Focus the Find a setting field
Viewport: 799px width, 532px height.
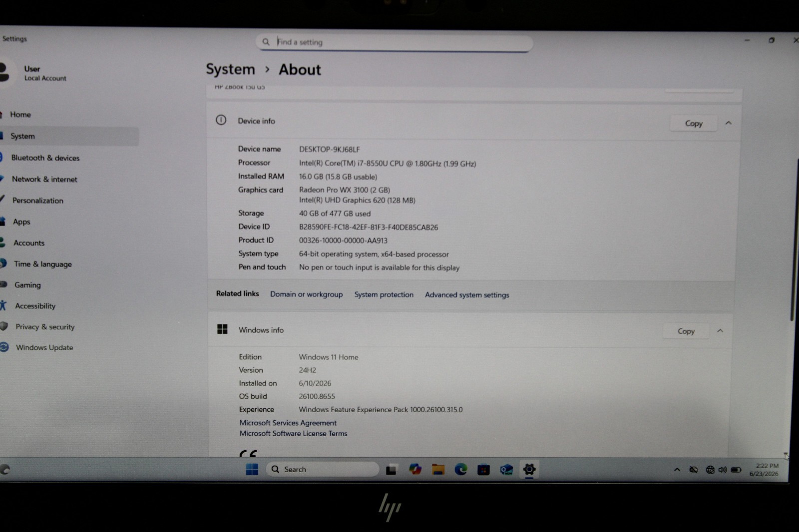click(395, 42)
